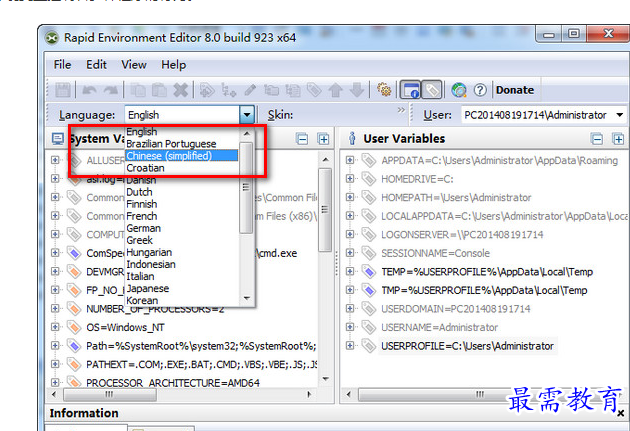Open the Edit menu
This screenshot has width=630, height=431.
click(x=96, y=65)
